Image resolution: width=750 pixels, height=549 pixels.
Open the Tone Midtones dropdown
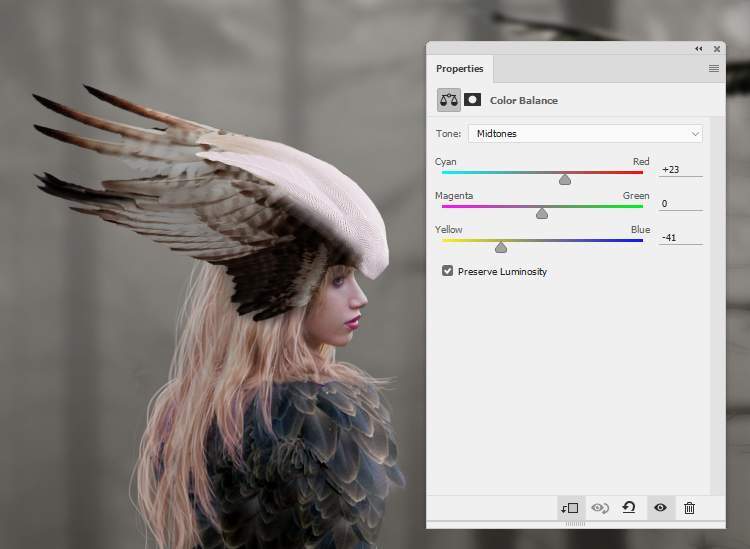pyautogui.click(x=585, y=133)
